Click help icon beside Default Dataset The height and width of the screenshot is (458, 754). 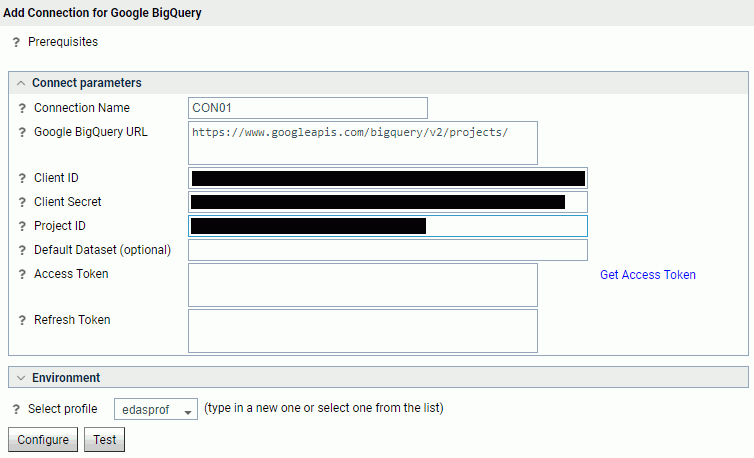22,250
